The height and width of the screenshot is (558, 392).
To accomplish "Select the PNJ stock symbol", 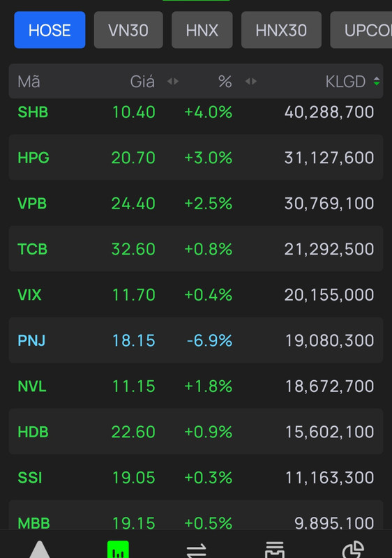I will point(31,340).
